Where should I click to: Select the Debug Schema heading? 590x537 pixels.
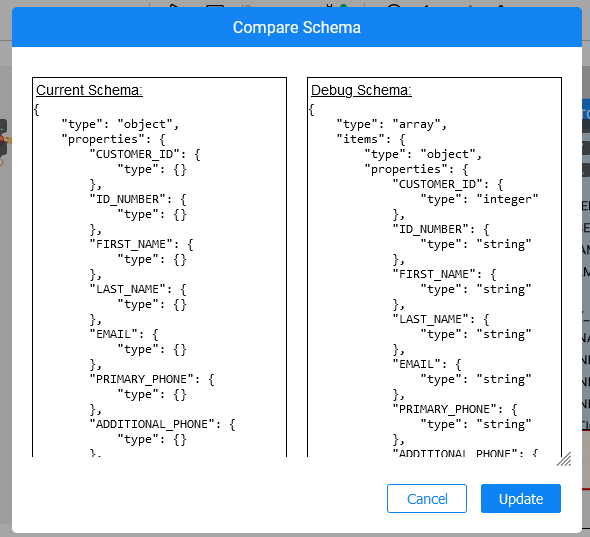pos(361,90)
